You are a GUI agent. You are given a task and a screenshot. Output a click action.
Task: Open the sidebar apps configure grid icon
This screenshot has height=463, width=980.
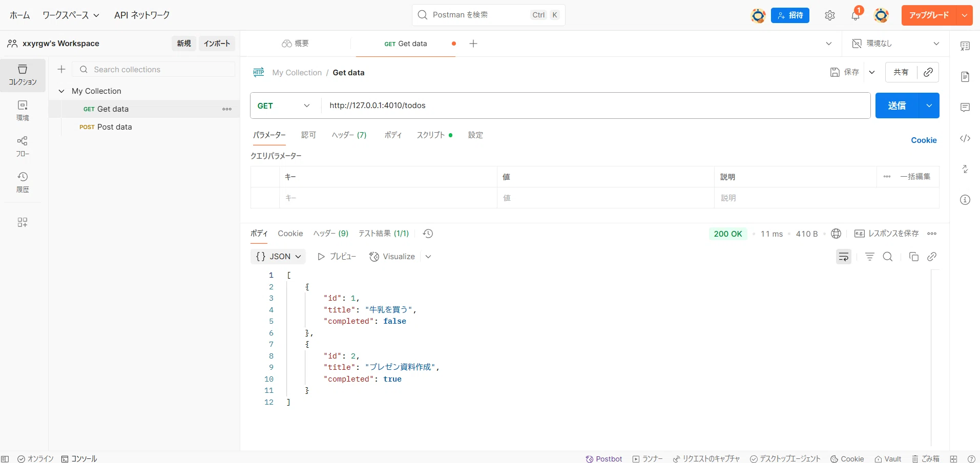[x=23, y=222]
